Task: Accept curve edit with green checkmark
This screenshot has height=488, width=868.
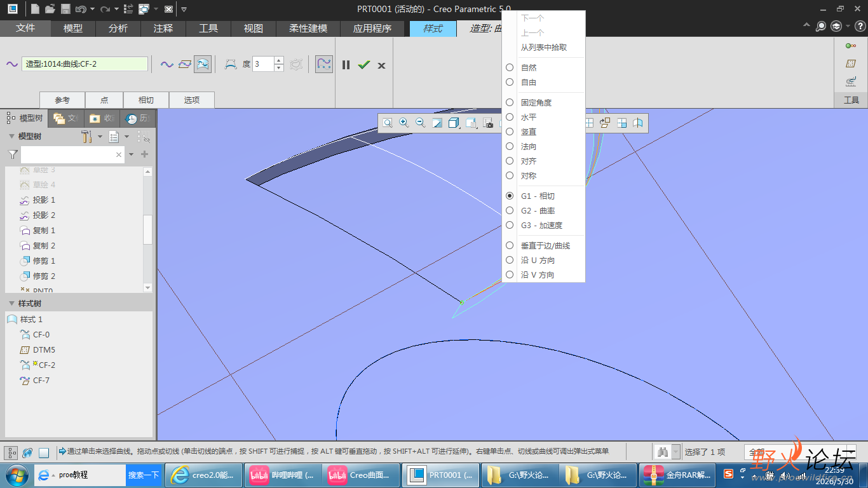Action: pos(363,65)
